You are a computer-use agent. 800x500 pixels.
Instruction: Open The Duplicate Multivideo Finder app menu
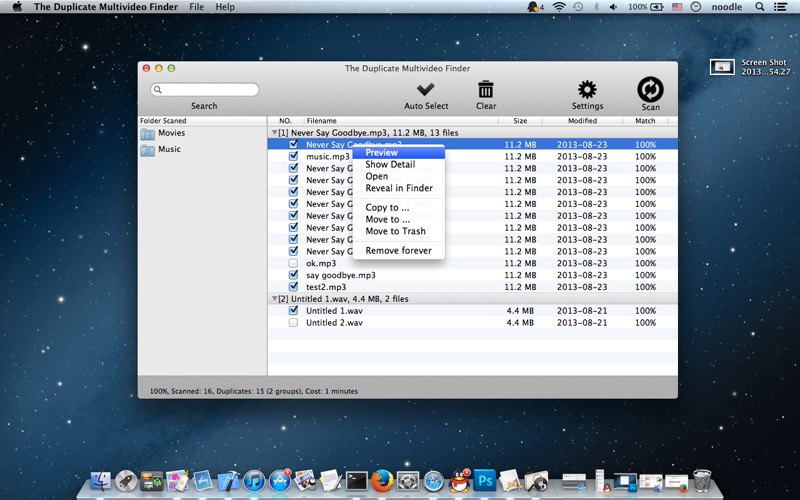click(106, 7)
